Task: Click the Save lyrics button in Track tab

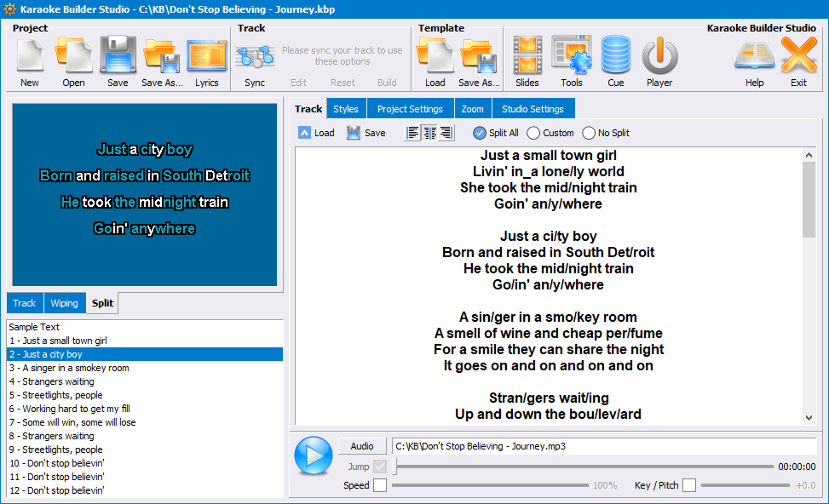Action: (x=366, y=133)
